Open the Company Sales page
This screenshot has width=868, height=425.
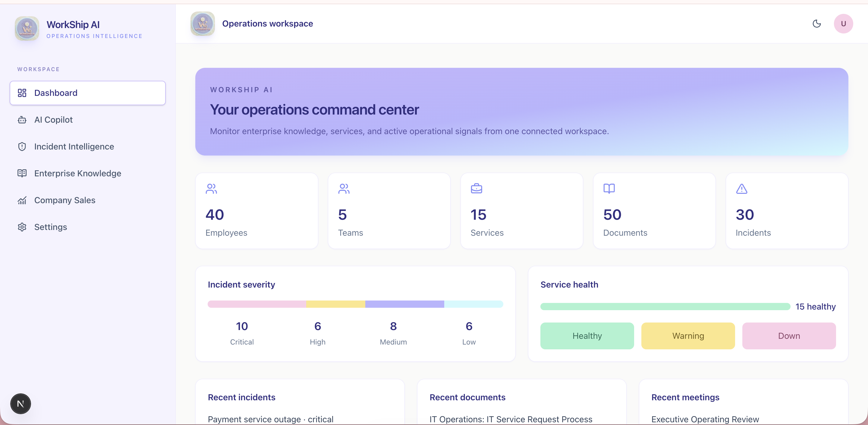click(88, 200)
